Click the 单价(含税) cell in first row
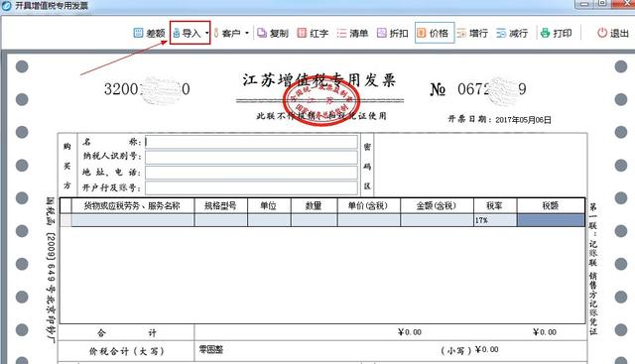 369,220
